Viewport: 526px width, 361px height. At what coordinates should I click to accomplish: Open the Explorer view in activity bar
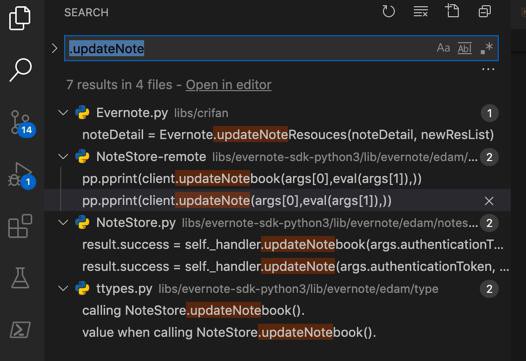19,18
